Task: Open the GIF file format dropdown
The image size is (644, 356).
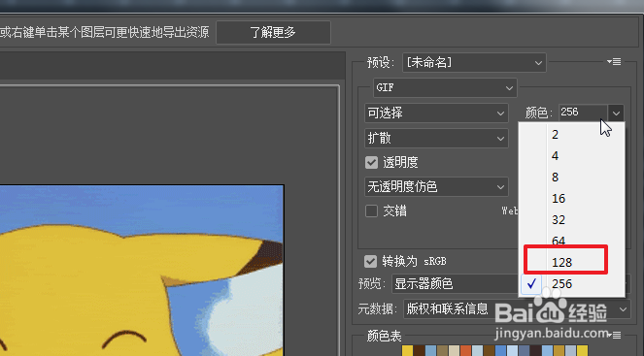Action: (445, 87)
